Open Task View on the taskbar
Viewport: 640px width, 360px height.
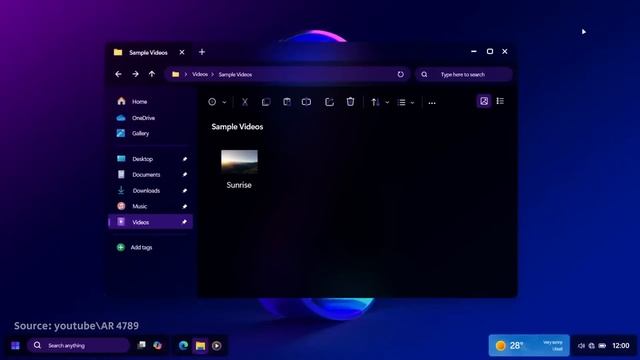(x=142, y=345)
